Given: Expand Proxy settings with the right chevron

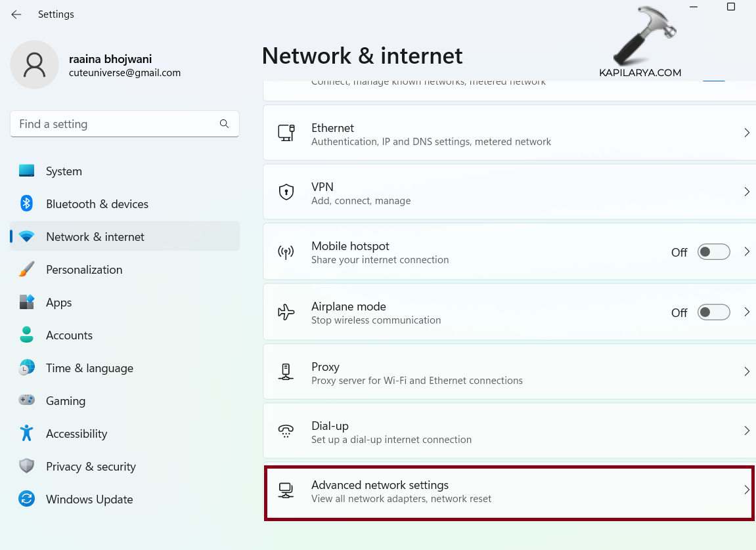Looking at the screenshot, I should point(747,371).
